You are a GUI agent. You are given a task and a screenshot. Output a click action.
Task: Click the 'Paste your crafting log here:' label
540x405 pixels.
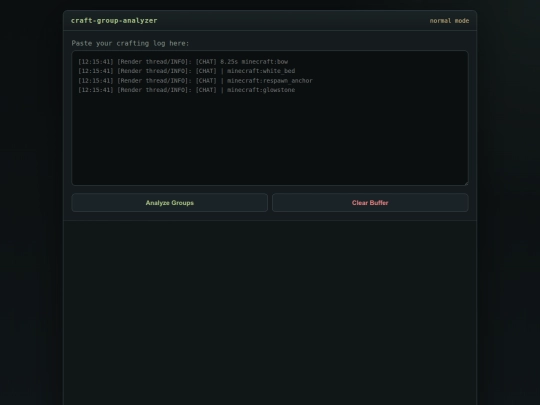[130, 43]
